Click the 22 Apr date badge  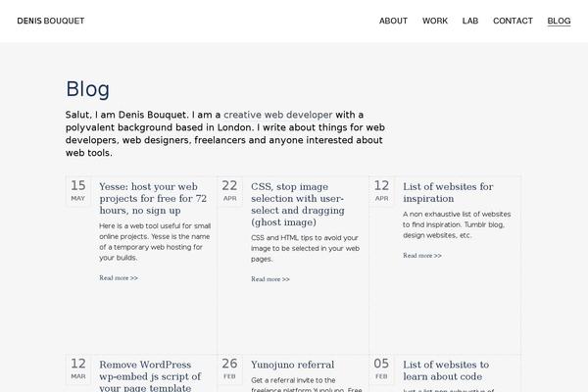pos(229,190)
